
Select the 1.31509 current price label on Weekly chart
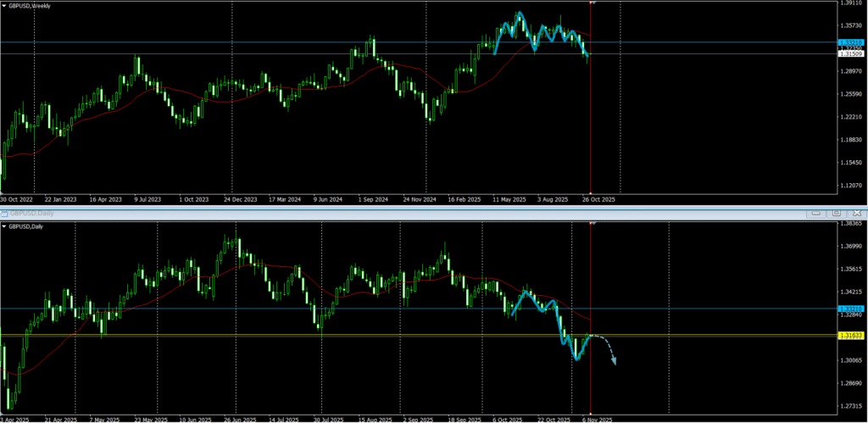[849, 54]
